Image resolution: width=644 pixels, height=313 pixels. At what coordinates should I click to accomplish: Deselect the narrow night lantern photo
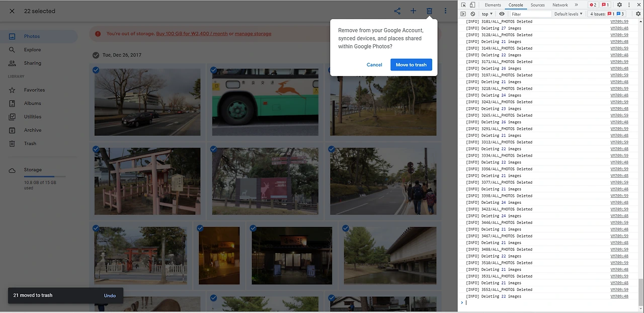coord(200,228)
